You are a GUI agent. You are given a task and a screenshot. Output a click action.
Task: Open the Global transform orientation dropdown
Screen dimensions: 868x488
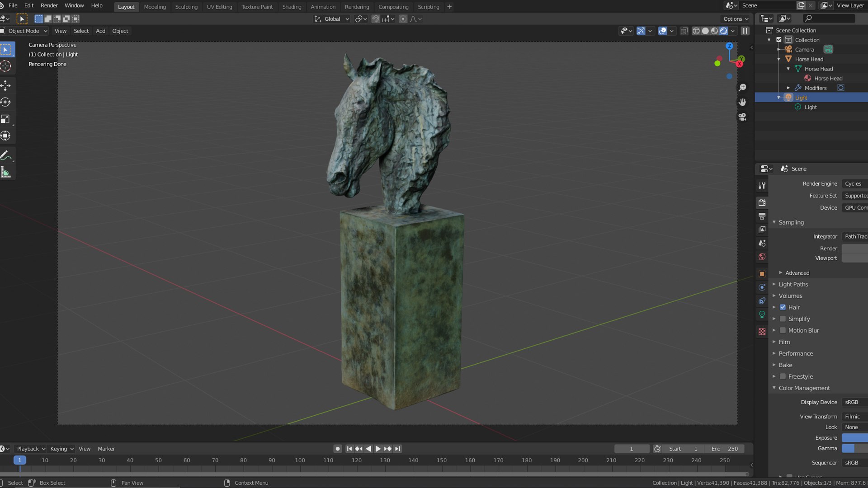click(332, 19)
